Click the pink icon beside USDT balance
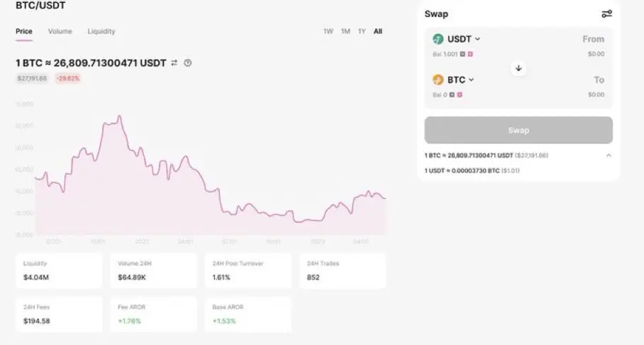The height and width of the screenshot is (345, 644). (470, 54)
